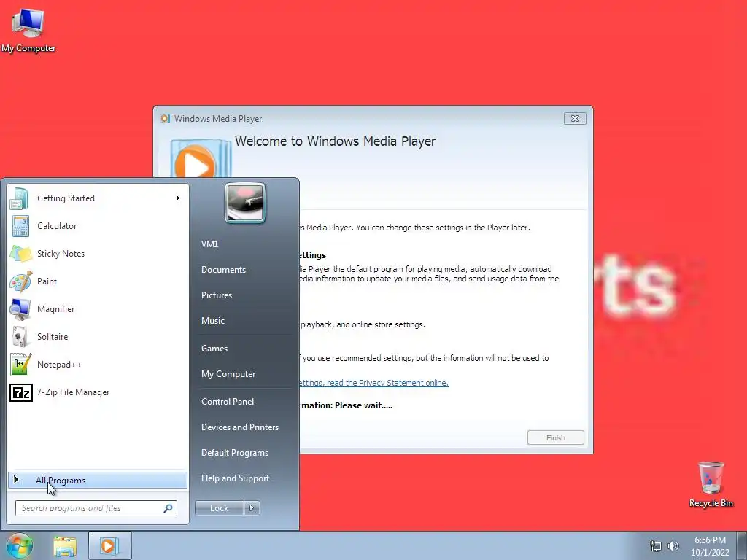The height and width of the screenshot is (560, 747).
Task: Open the volume speaker tray icon
Action: click(673, 546)
